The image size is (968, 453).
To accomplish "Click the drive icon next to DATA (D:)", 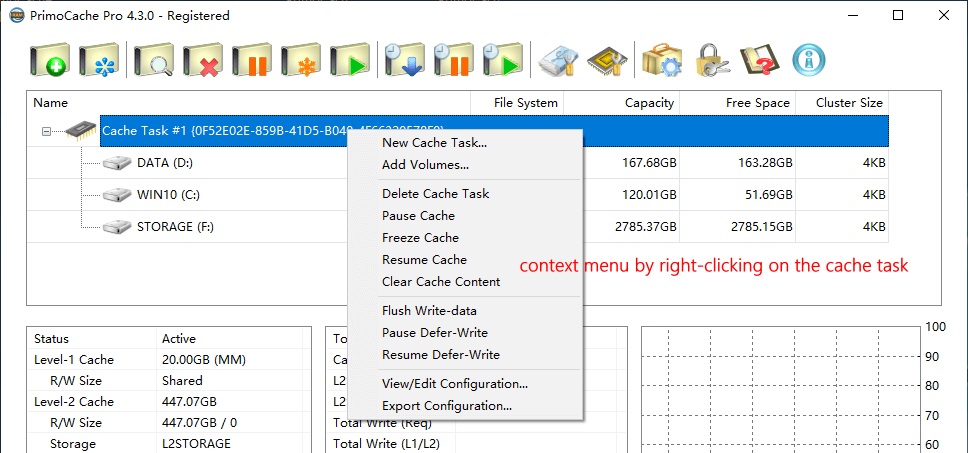I will (x=117, y=163).
